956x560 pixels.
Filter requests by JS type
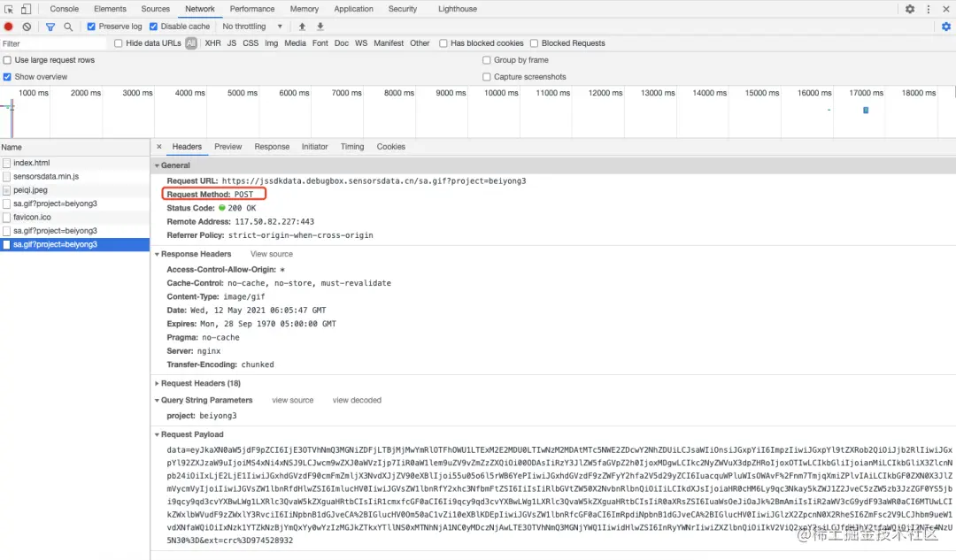tap(232, 43)
